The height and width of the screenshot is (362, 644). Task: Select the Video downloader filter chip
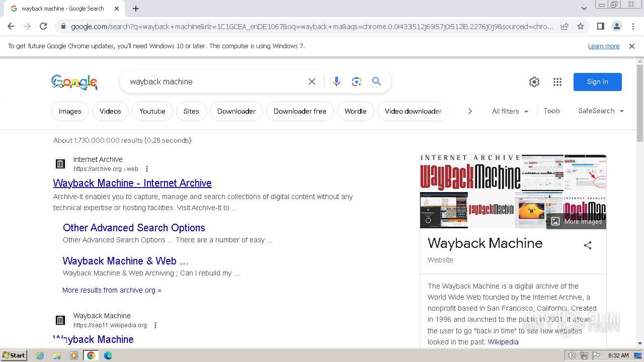pyautogui.click(x=413, y=111)
